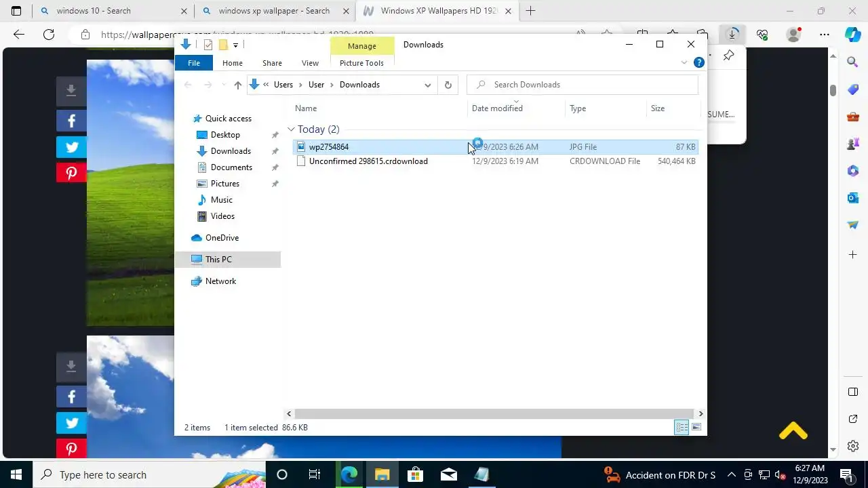Image resolution: width=868 pixels, height=488 pixels.
Task: Sort files by Date modified column
Action: [x=516, y=108]
